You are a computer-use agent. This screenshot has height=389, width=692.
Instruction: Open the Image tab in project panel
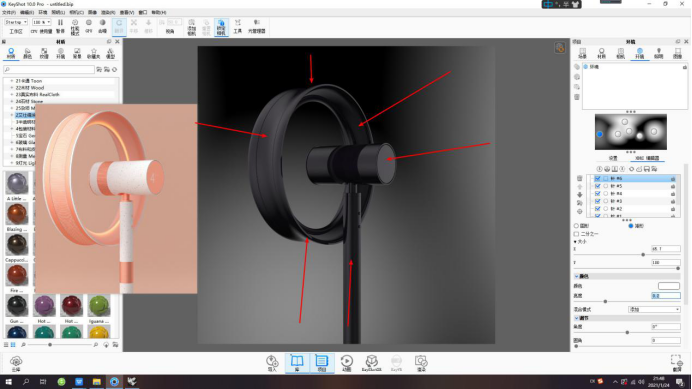point(677,53)
